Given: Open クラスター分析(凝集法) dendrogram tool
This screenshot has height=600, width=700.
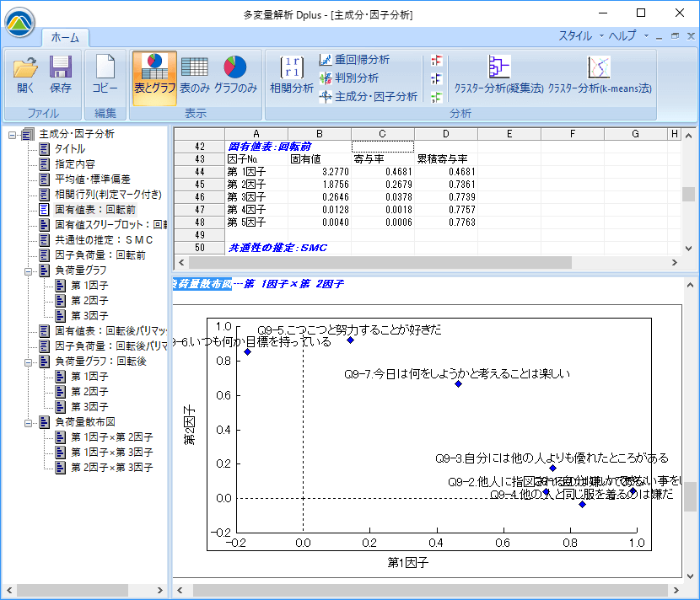Looking at the screenshot, I should pyautogui.click(x=498, y=73).
